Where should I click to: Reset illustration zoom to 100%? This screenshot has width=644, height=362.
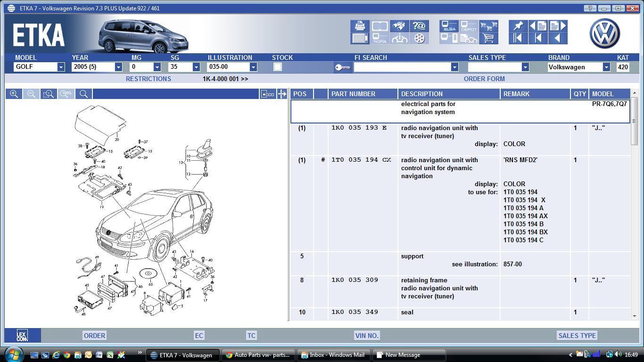tap(66, 94)
